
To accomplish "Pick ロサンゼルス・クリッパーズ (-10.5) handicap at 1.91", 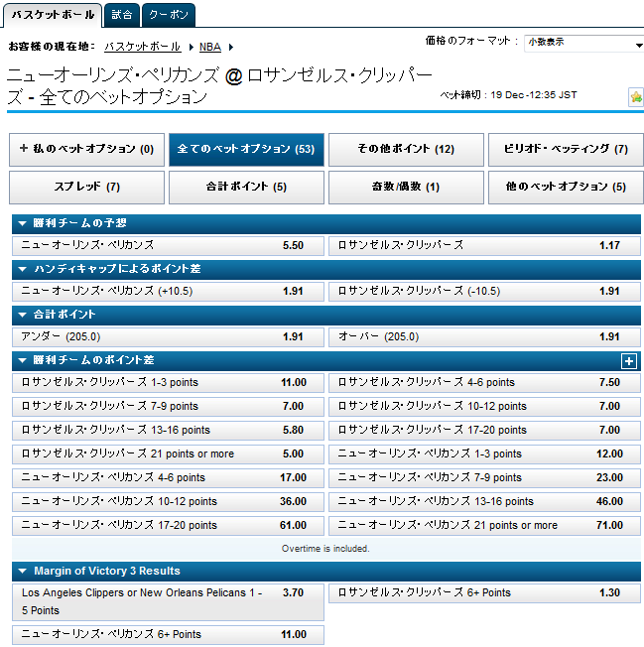I will tap(483, 292).
